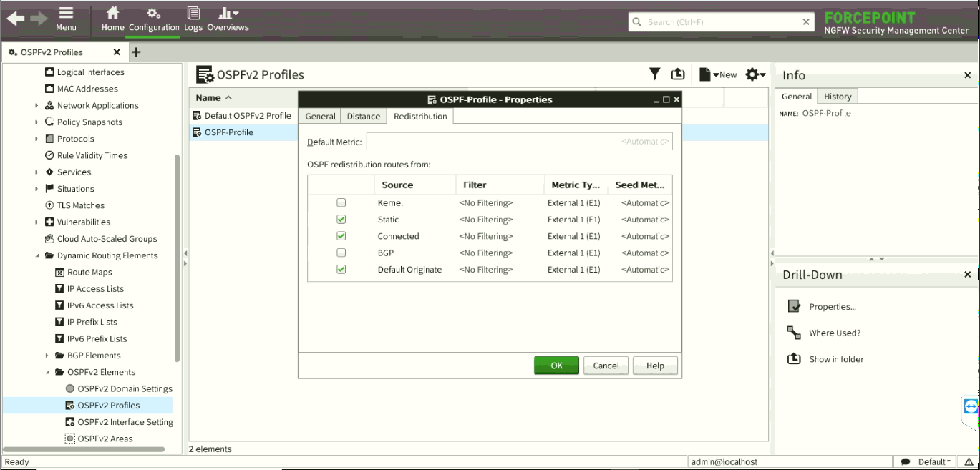
Task: Switch to the History tab
Action: (838, 97)
